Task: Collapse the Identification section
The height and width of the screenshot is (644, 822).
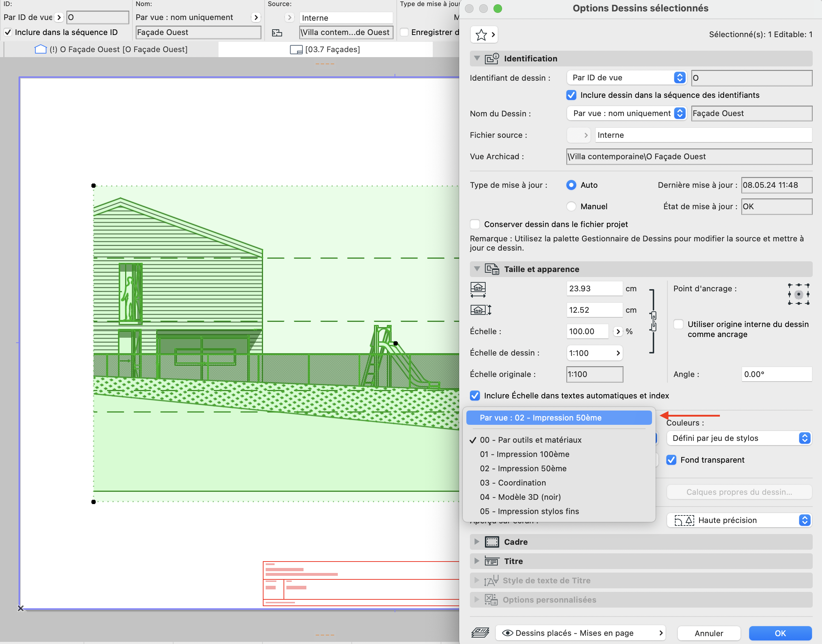Action: pyautogui.click(x=477, y=59)
